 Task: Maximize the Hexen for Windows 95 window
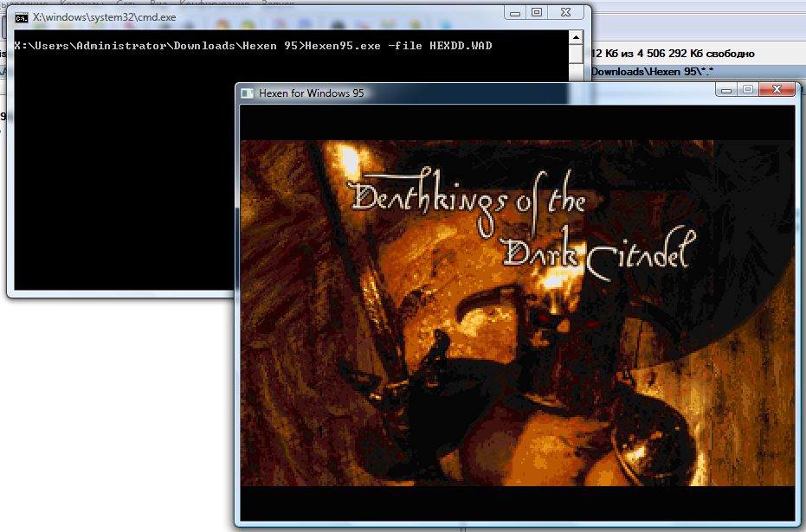click(746, 89)
